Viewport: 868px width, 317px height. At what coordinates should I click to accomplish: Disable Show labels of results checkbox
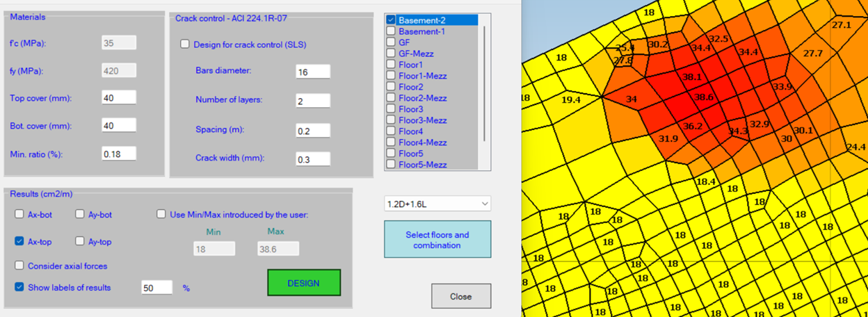(19, 286)
